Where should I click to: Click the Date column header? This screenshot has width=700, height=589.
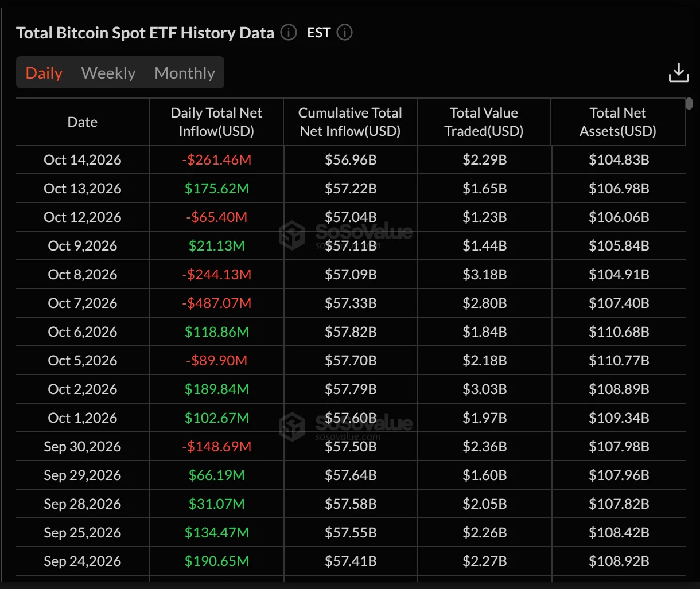(83, 122)
